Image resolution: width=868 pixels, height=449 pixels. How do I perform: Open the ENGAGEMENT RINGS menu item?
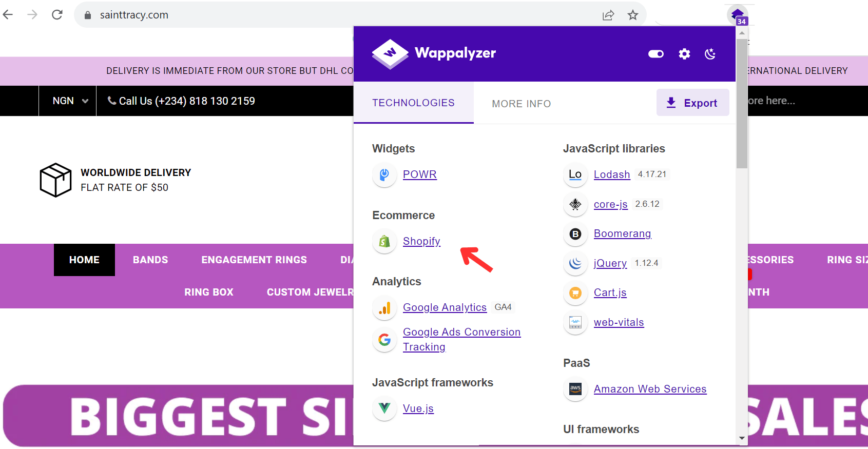click(254, 260)
